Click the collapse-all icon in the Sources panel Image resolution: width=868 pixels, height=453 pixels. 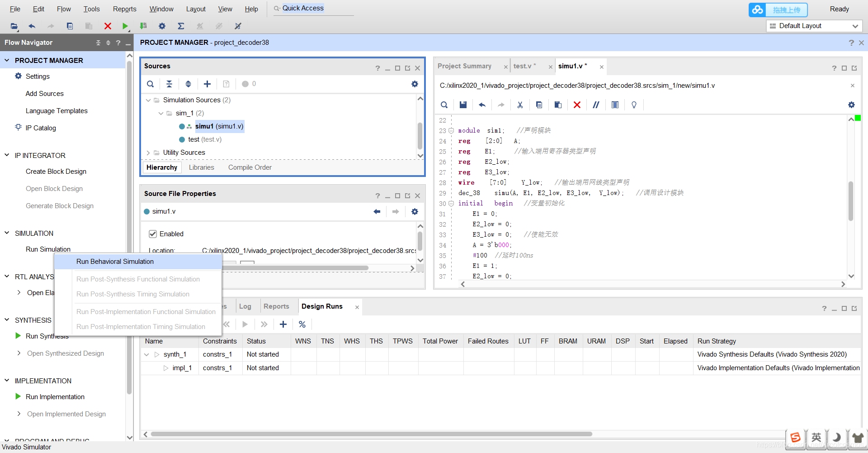169,84
